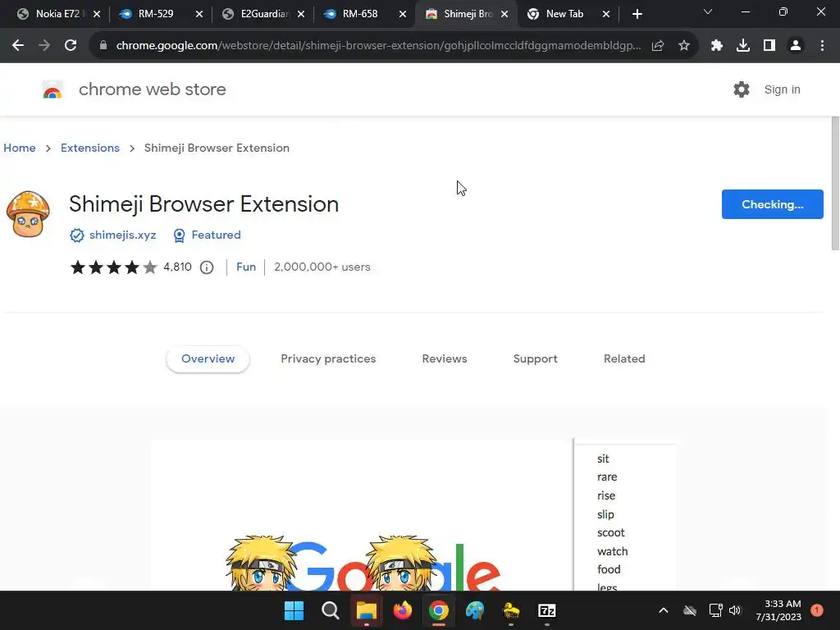Open the volume speaker tray icon

point(735,610)
